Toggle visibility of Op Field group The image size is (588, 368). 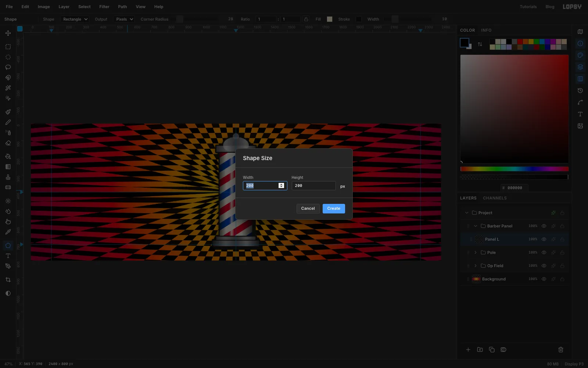click(544, 266)
